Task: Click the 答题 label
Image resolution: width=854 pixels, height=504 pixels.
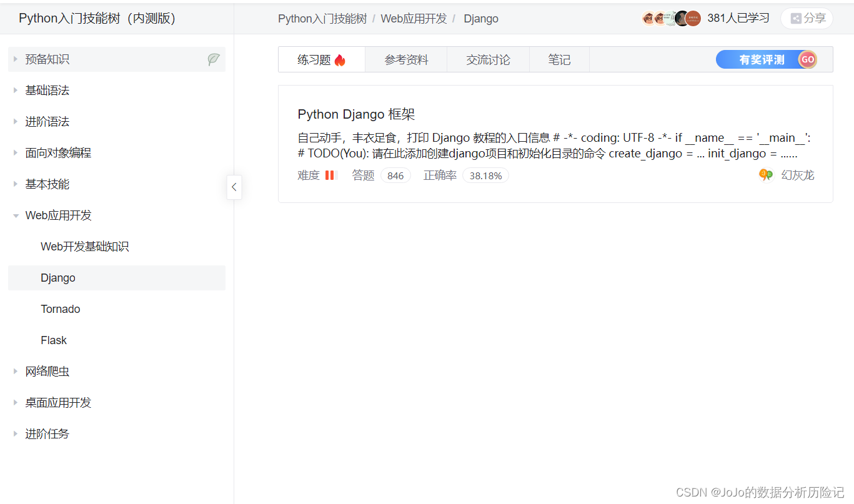Action: coord(363,175)
